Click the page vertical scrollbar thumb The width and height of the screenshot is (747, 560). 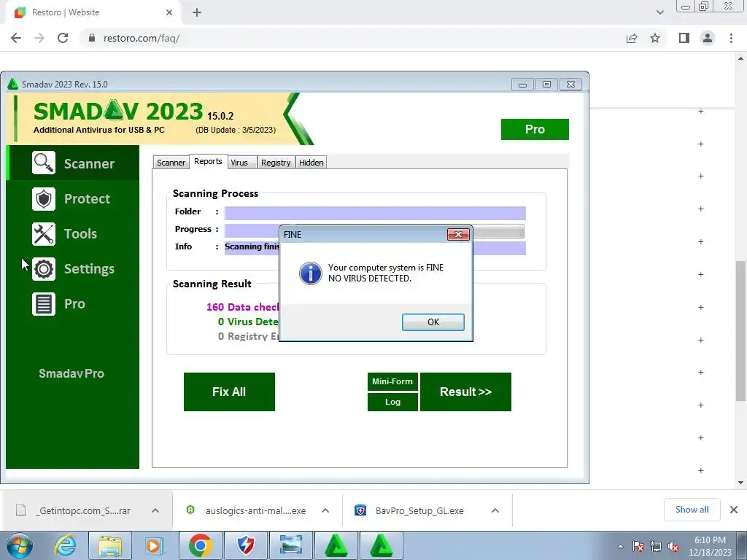(741, 331)
